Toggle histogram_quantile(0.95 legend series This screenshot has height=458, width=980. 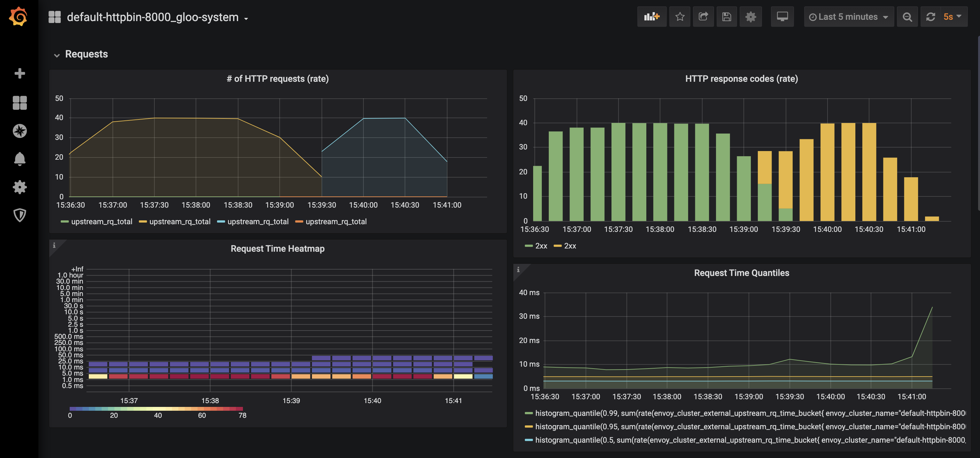point(750,426)
